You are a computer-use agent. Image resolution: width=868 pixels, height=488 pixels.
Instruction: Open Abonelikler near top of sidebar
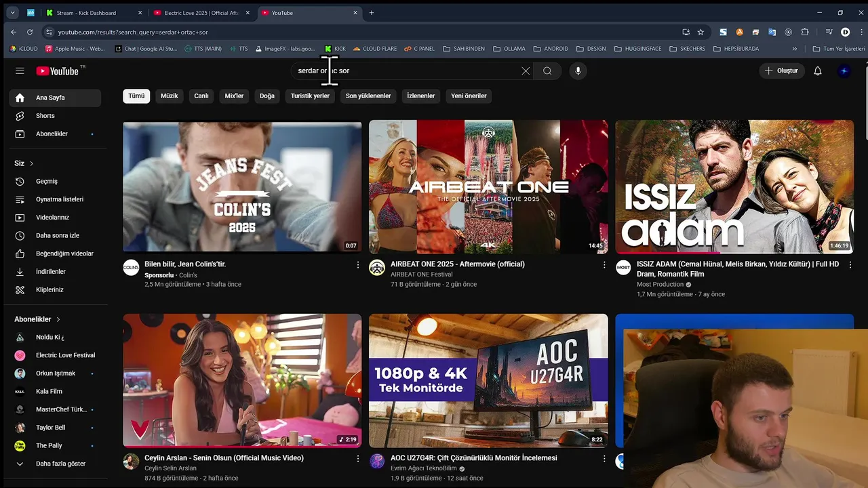pyautogui.click(x=55, y=134)
